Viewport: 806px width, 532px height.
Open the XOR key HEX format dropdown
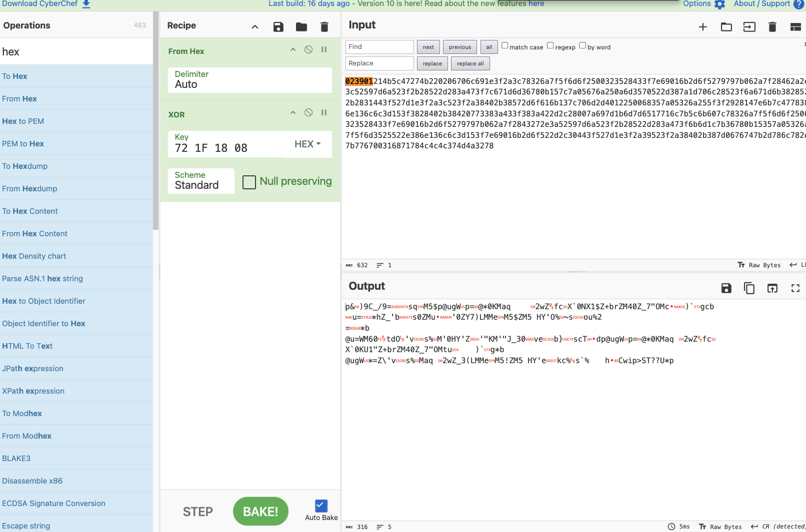(x=307, y=144)
